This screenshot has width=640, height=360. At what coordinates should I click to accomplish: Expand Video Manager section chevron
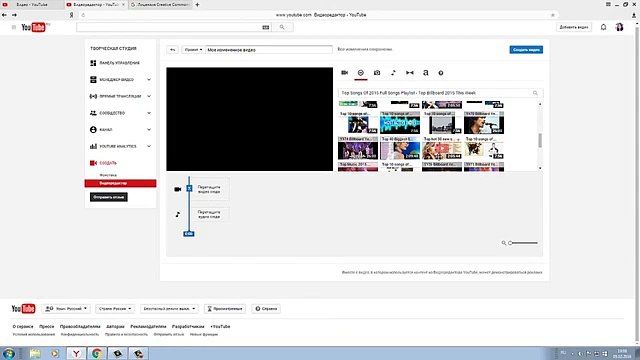pyautogui.click(x=149, y=80)
